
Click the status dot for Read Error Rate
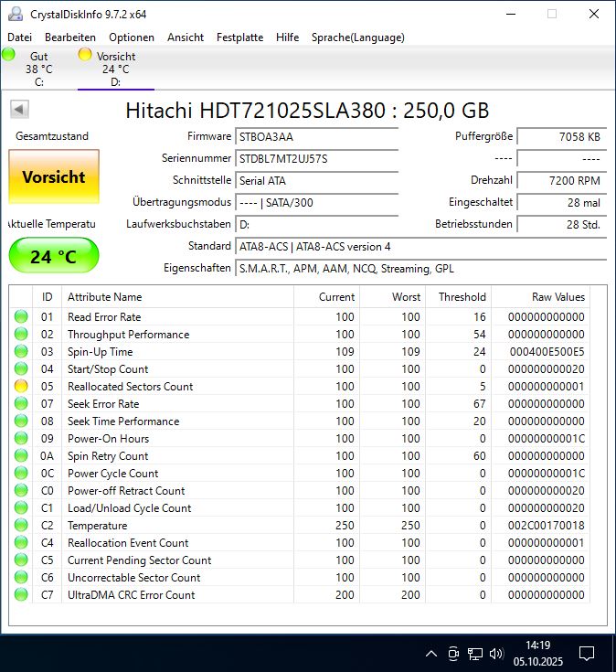pos(21,316)
